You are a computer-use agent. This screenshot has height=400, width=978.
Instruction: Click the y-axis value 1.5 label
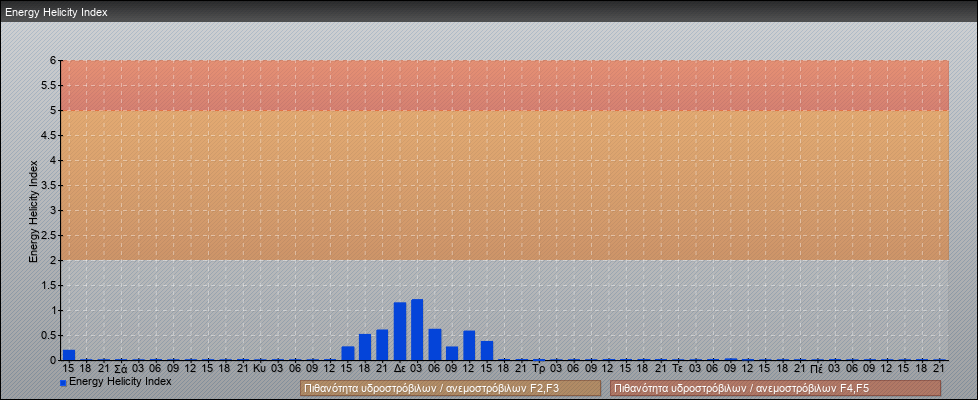(50, 285)
